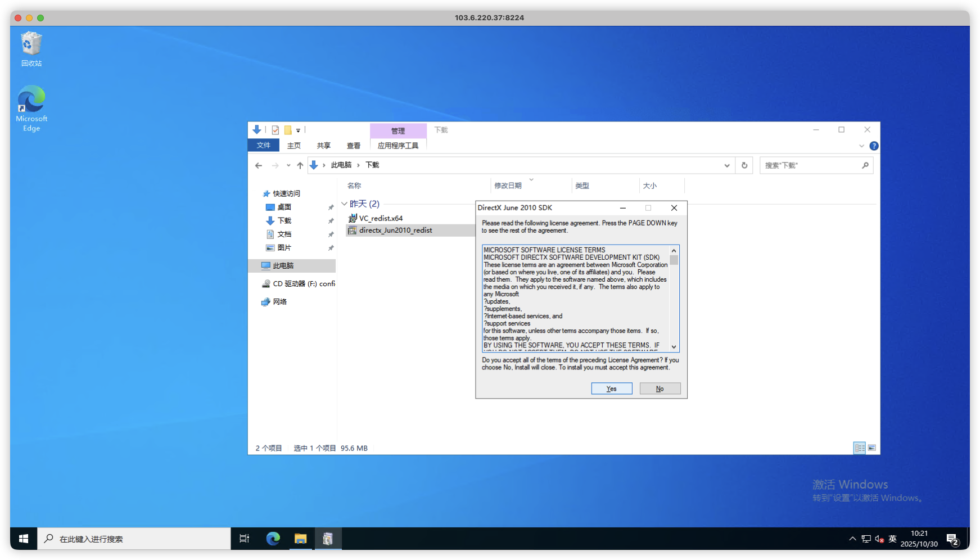The height and width of the screenshot is (560, 980).
Task: Open the Explorer help question mark icon
Action: 874,146
